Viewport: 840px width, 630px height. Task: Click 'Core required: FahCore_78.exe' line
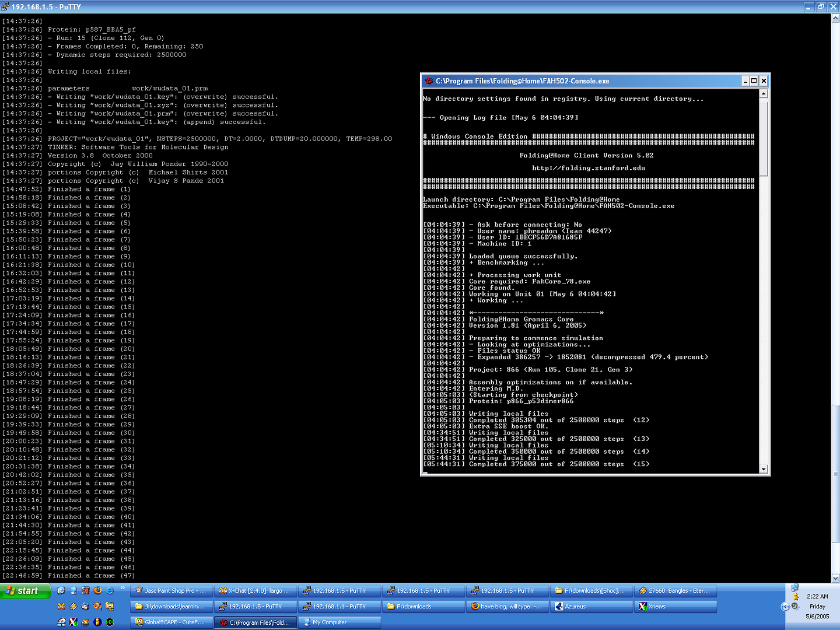530,282
